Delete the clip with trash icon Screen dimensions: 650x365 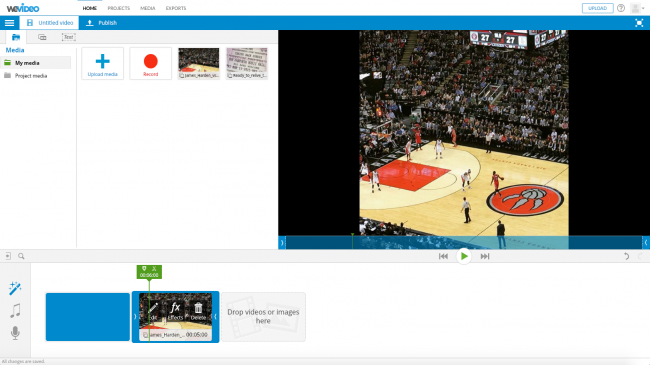[198, 311]
